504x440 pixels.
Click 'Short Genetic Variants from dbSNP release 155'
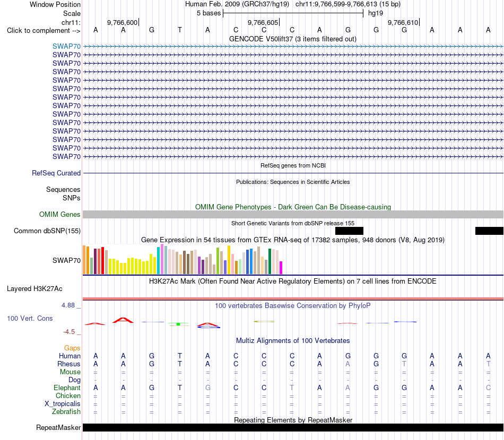click(293, 223)
